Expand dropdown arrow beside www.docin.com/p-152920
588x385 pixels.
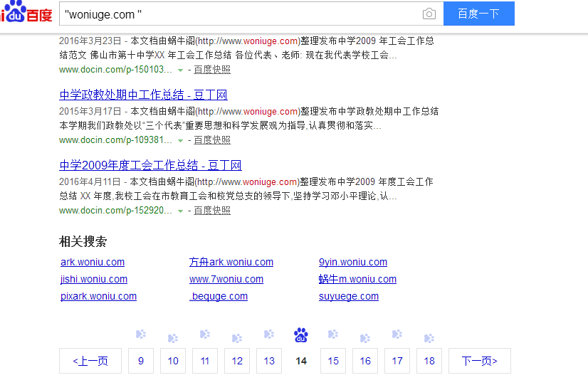coord(180,211)
